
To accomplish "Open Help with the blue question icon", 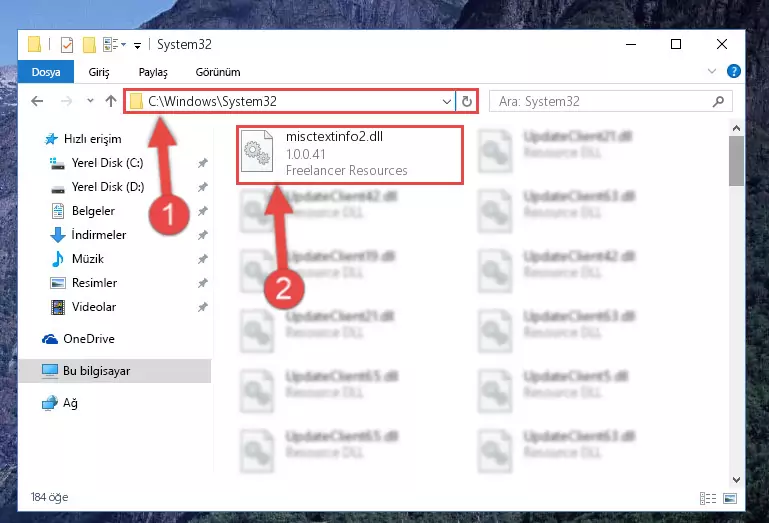I will click(x=734, y=72).
